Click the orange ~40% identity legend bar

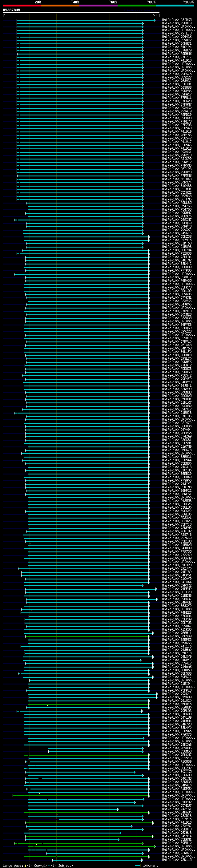point(60,6)
